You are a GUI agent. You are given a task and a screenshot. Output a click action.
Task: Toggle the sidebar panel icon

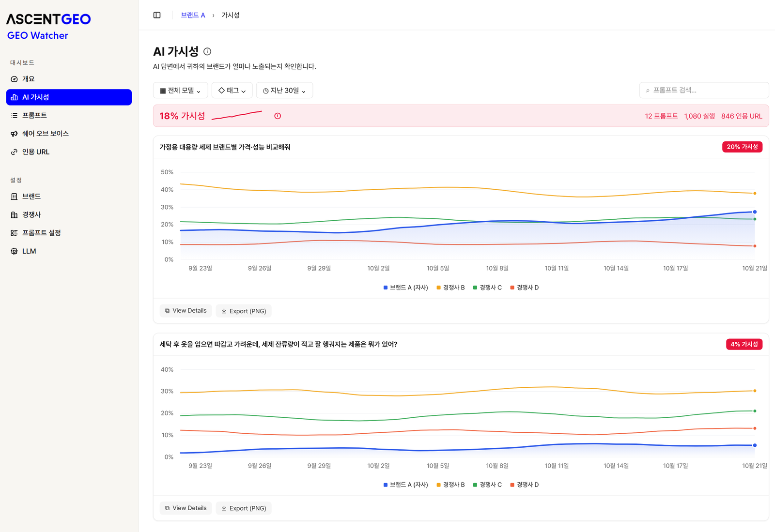[x=157, y=15]
